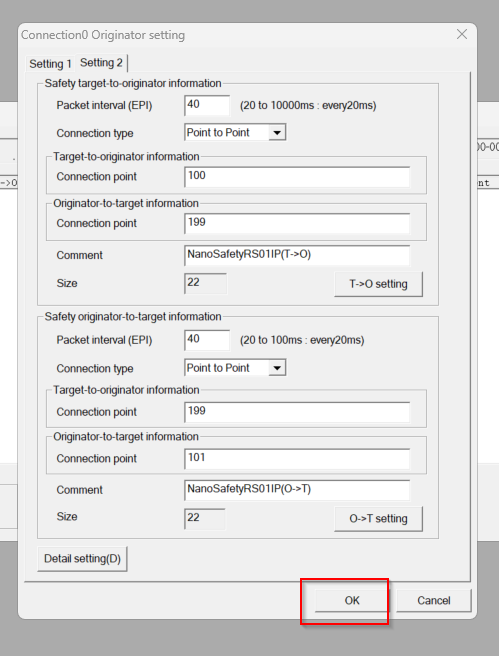Open the T->O setting button
This screenshot has width=499, height=656.
(x=379, y=284)
